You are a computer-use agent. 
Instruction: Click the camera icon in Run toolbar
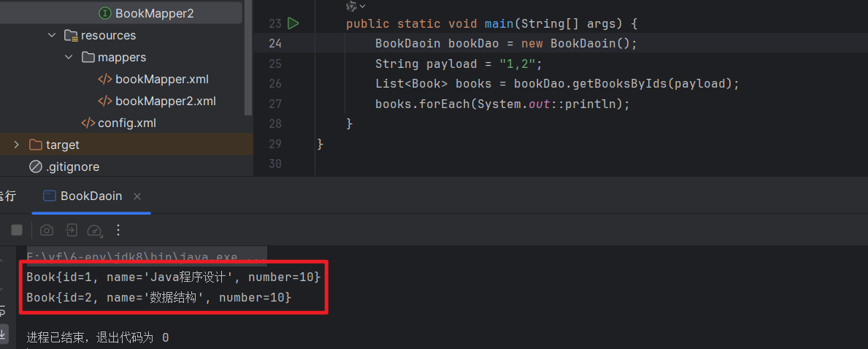point(47,230)
